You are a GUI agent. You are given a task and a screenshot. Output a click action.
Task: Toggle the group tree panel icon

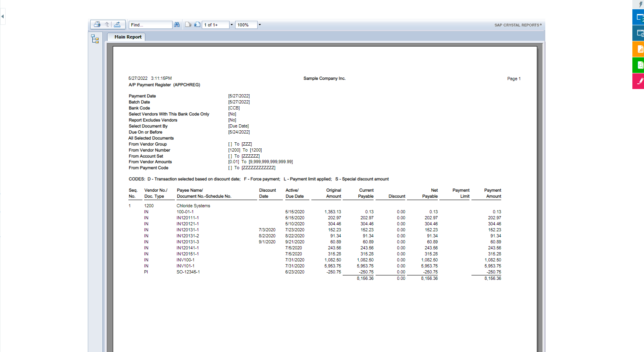click(95, 39)
